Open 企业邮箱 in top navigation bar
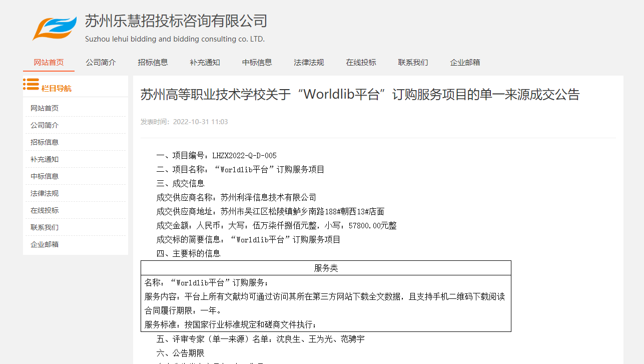The image size is (644, 364). pyautogui.click(x=465, y=63)
